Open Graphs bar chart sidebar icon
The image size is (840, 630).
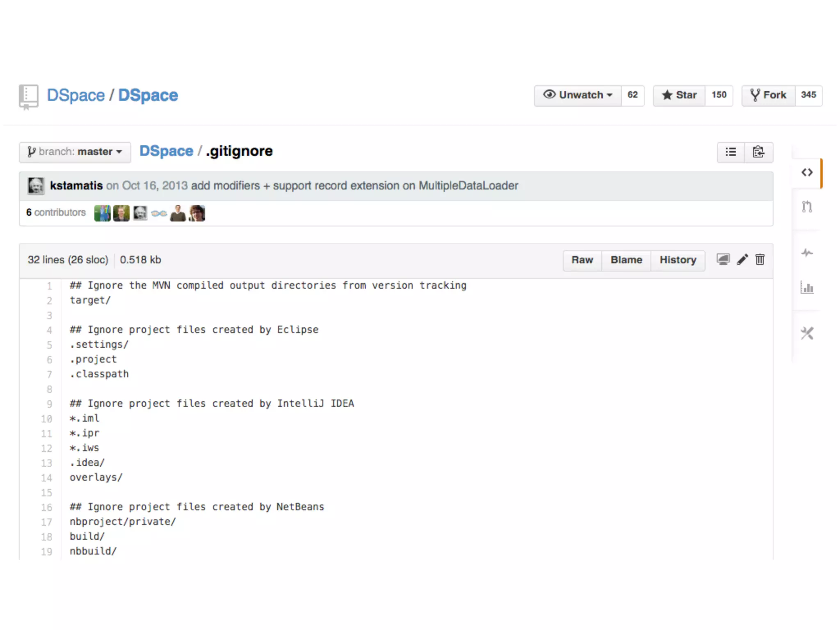click(807, 288)
